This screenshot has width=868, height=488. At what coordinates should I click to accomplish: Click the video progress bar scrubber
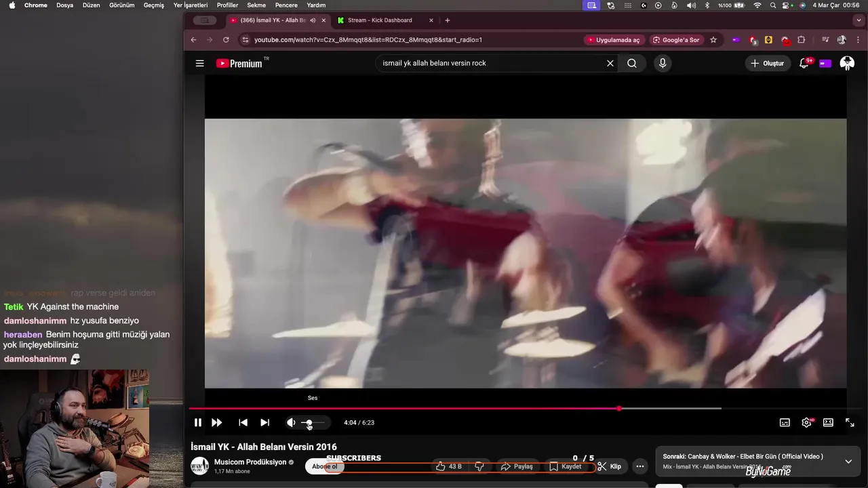(x=619, y=409)
